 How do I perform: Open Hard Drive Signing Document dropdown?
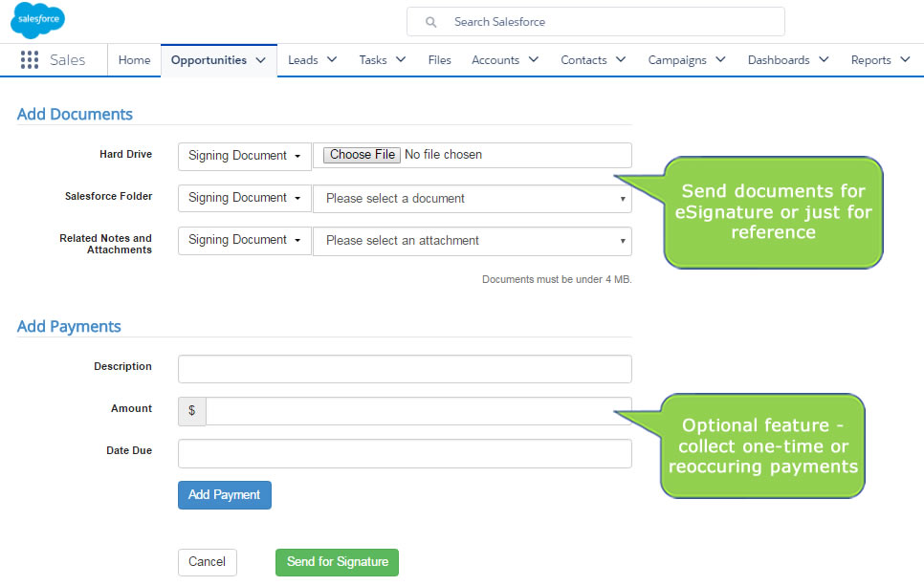(245, 156)
